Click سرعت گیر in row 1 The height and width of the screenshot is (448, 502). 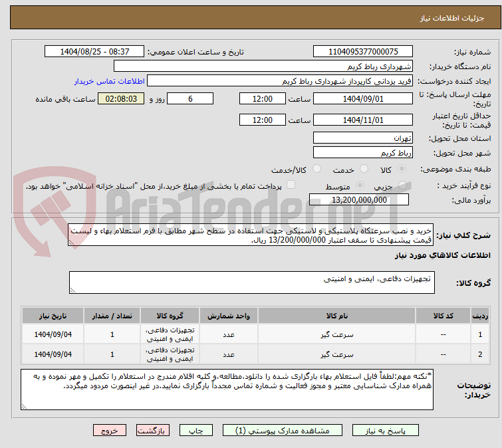(337, 334)
